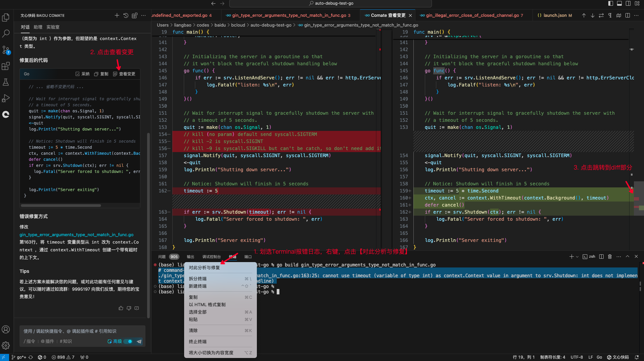Screen dimensions: 644x361
Task: Focus the Comate chat input box
Action: point(82,331)
